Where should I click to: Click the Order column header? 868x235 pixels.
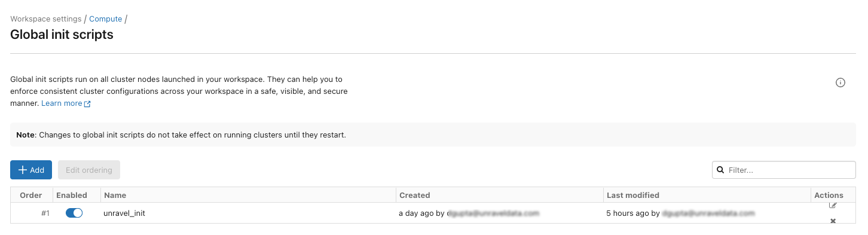pos(31,195)
